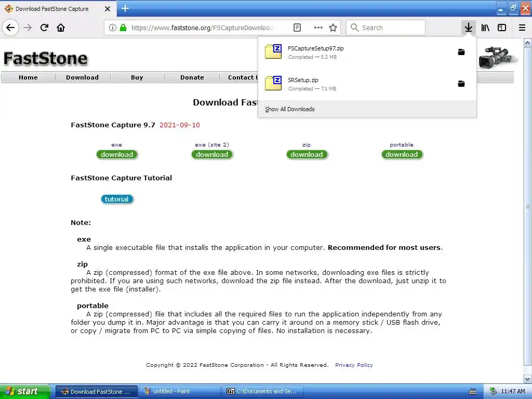Click the exe download button

(117, 154)
